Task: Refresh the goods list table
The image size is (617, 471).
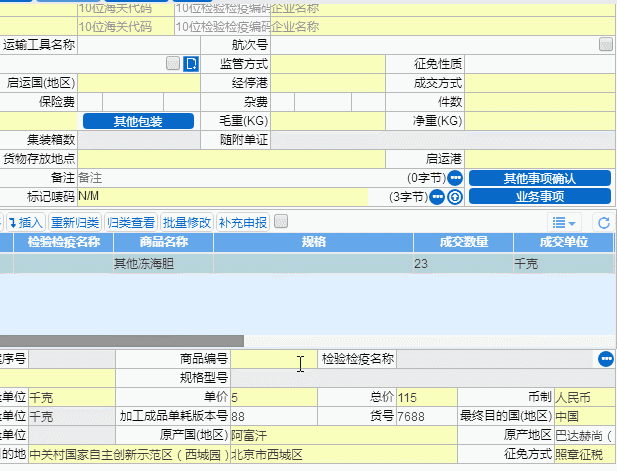Action: click(x=603, y=222)
